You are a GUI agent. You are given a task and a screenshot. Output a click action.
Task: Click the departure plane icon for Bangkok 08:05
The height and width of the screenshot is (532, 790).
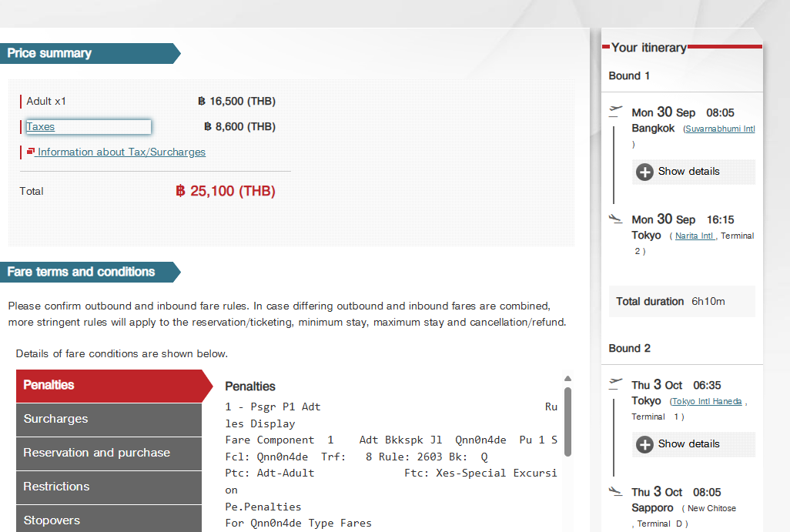[616, 110]
